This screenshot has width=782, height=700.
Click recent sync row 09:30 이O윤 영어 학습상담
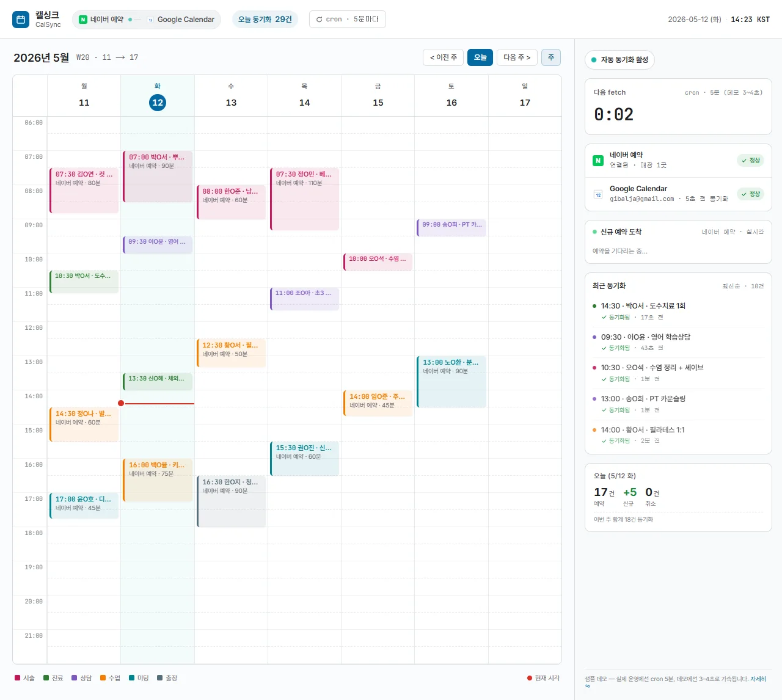click(678, 342)
